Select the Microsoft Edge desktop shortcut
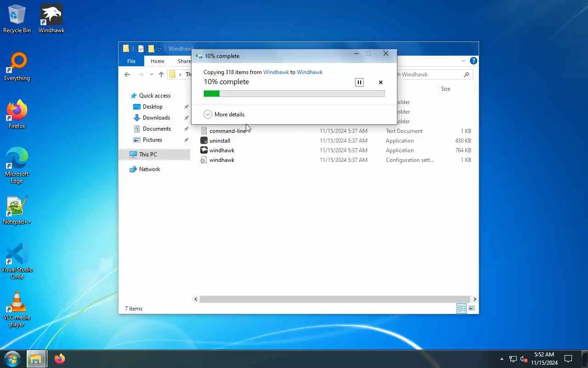Image resolution: width=588 pixels, height=368 pixels. tap(17, 166)
